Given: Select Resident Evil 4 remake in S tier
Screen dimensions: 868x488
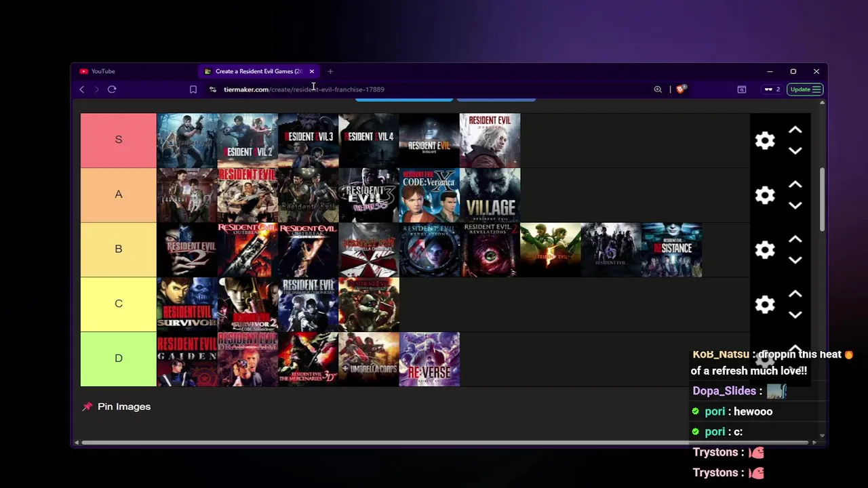Looking at the screenshot, I should [369, 140].
